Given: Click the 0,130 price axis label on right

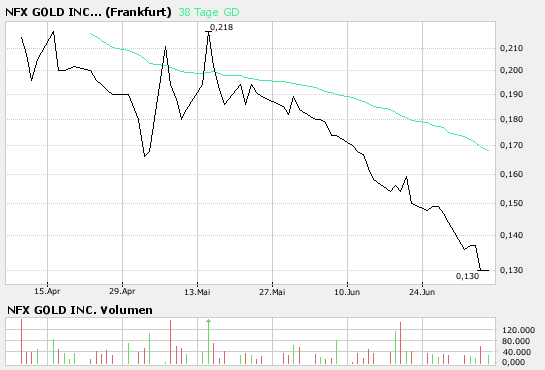Looking at the screenshot, I should [511, 270].
